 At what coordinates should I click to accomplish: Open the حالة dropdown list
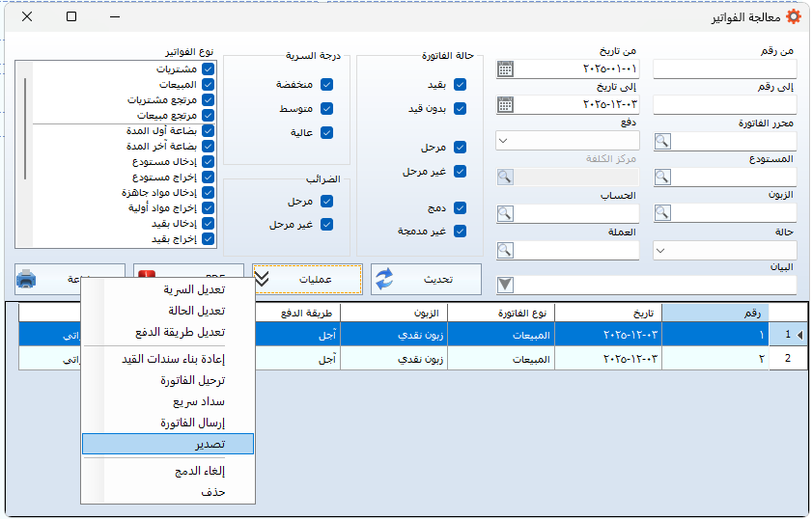(x=661, y=250)
